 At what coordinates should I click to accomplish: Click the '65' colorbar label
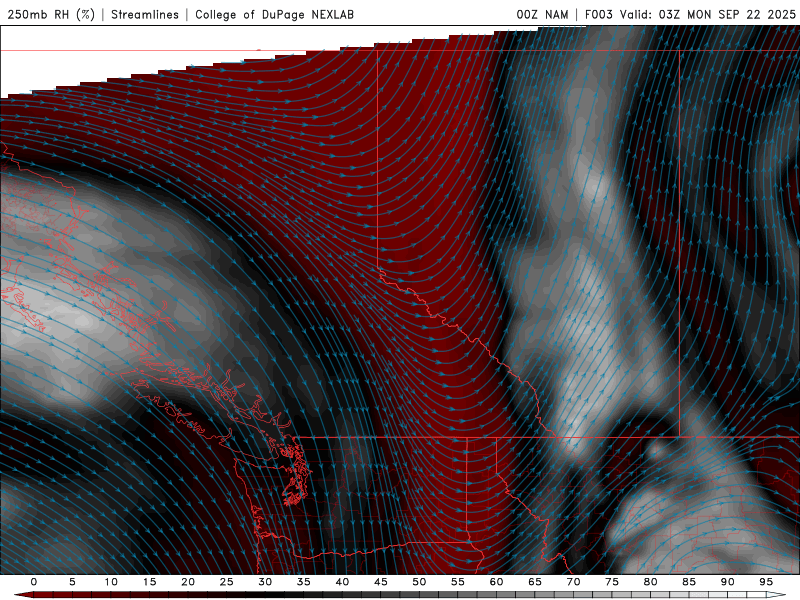click(x=535, y=582)
